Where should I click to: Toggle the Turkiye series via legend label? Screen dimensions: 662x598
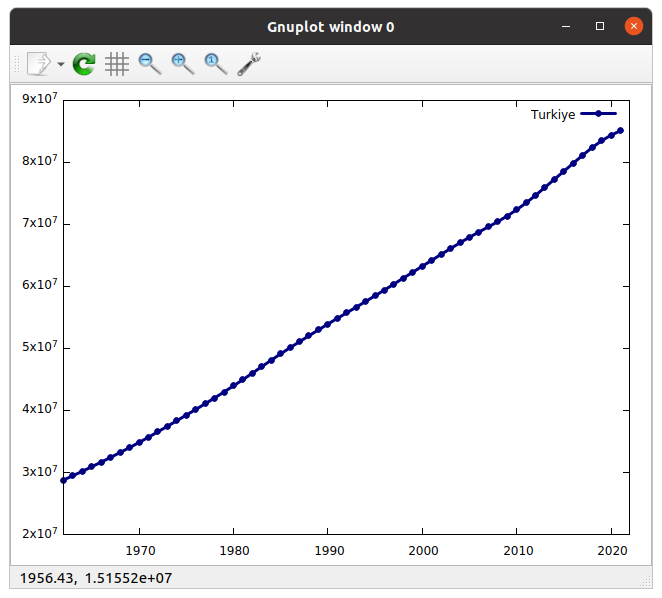click(552, 115)
